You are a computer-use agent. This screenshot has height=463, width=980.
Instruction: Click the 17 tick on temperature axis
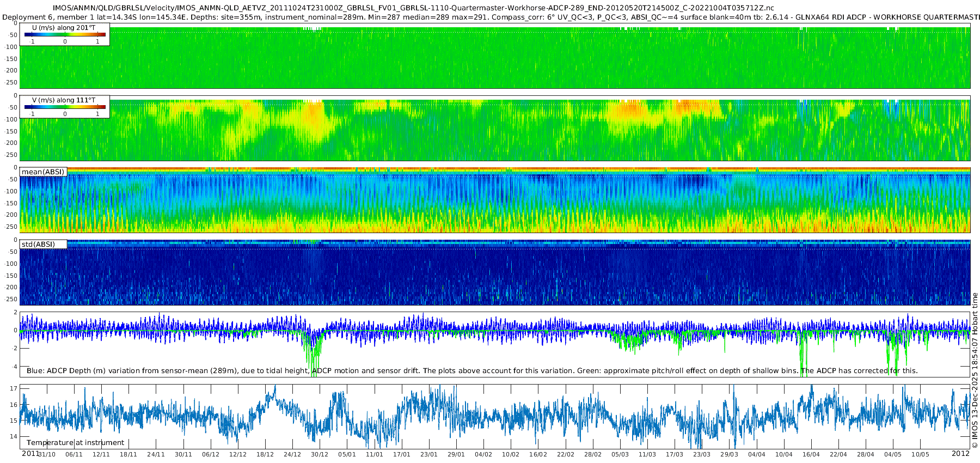(x=14, y=389)
